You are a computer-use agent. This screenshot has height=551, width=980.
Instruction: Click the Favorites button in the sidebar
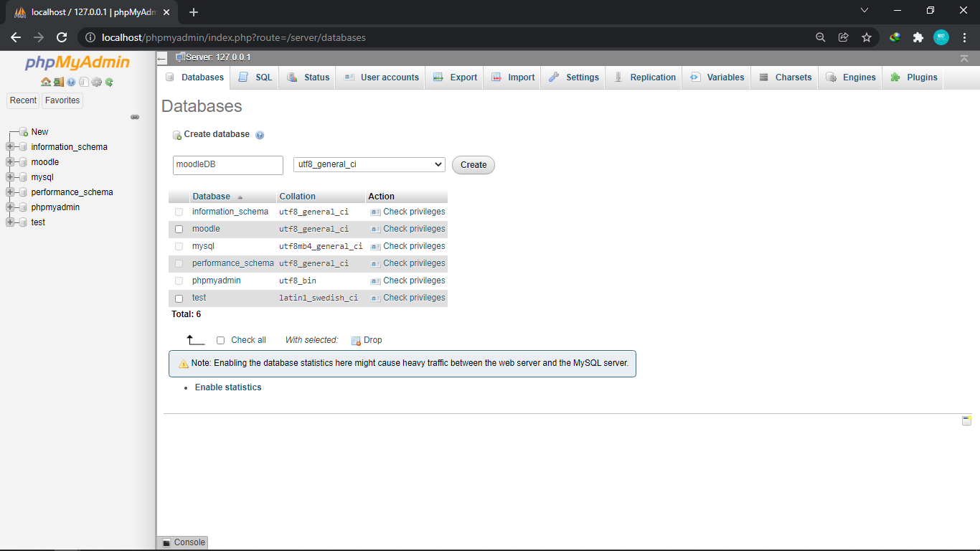tap(62, 100)
